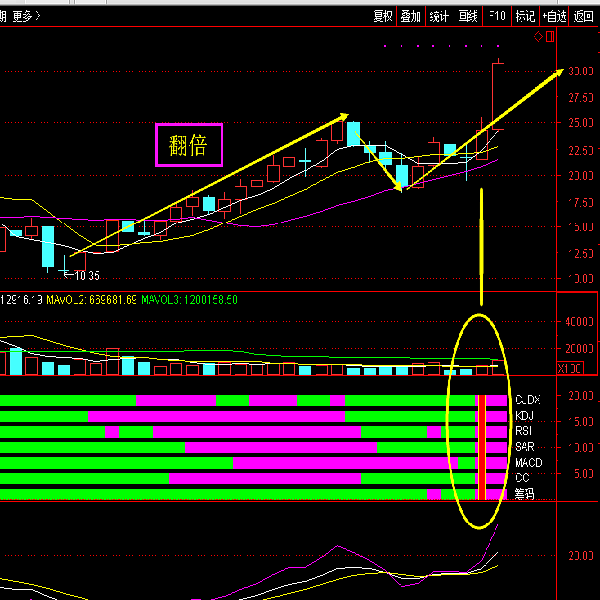
Task: Open the F10 company info
Action: (497, 15)
